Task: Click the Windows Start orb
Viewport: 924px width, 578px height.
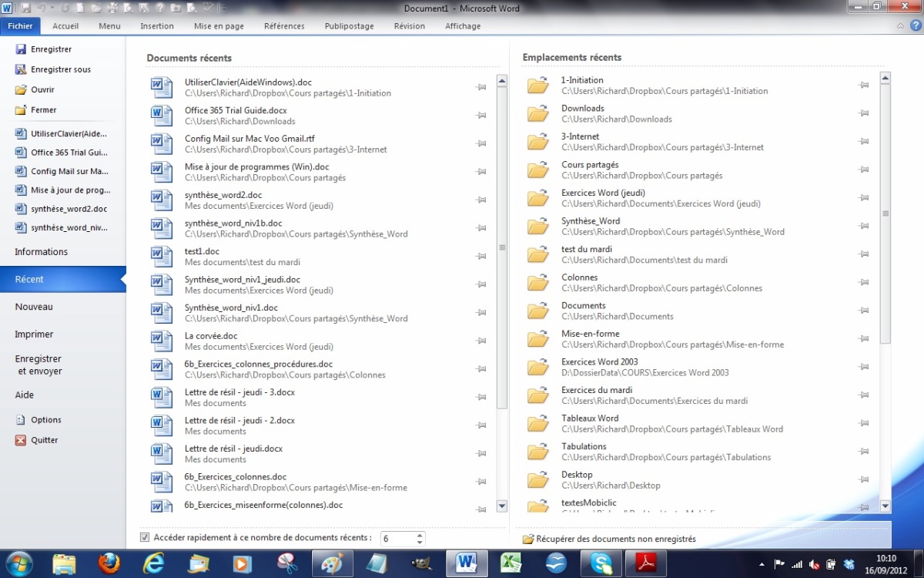Action: [18, 563]
